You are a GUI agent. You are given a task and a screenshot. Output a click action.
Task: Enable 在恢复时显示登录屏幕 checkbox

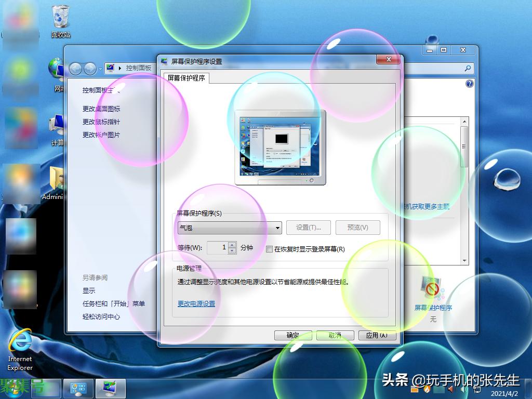(x=269, y=249)
